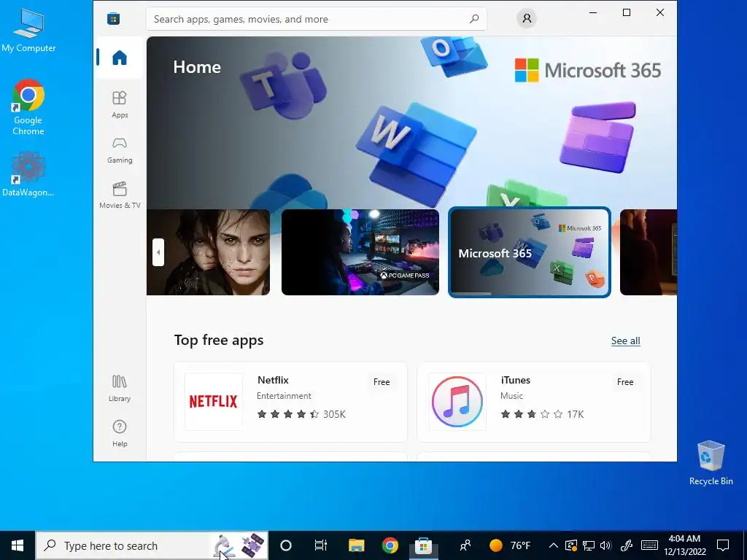Open the Home section in Store sidebar
This screenshot has height=560, width=747.
(120, 58)
